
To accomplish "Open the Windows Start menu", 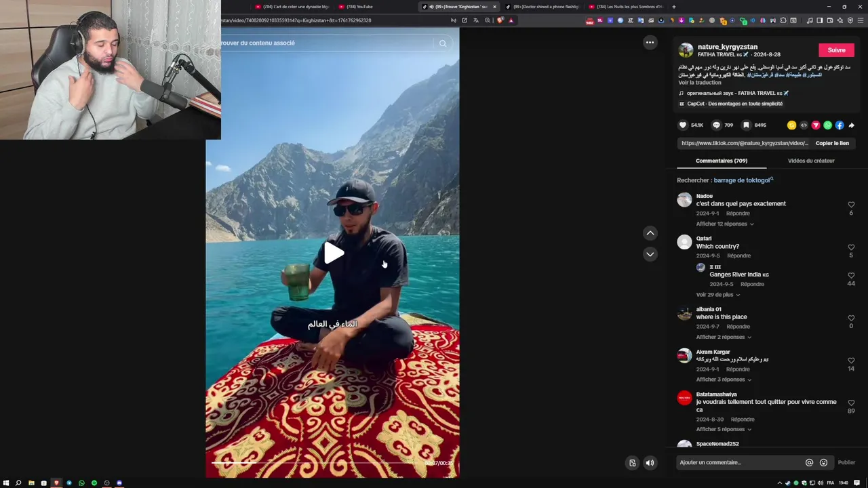I will (x=6, y=483).
